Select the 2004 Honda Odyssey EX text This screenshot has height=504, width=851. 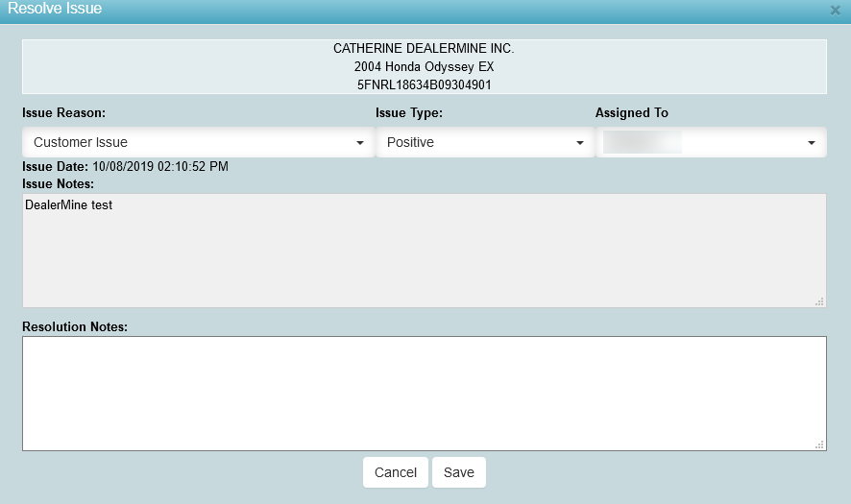click(x=424, y=67)
